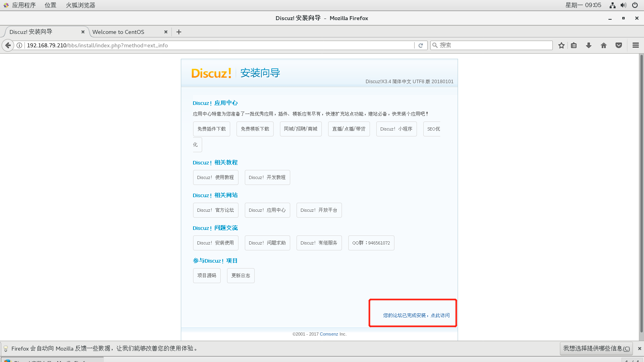Open the SEO优化 button
This screenshot has width=644, height=362.
point(432,129)
